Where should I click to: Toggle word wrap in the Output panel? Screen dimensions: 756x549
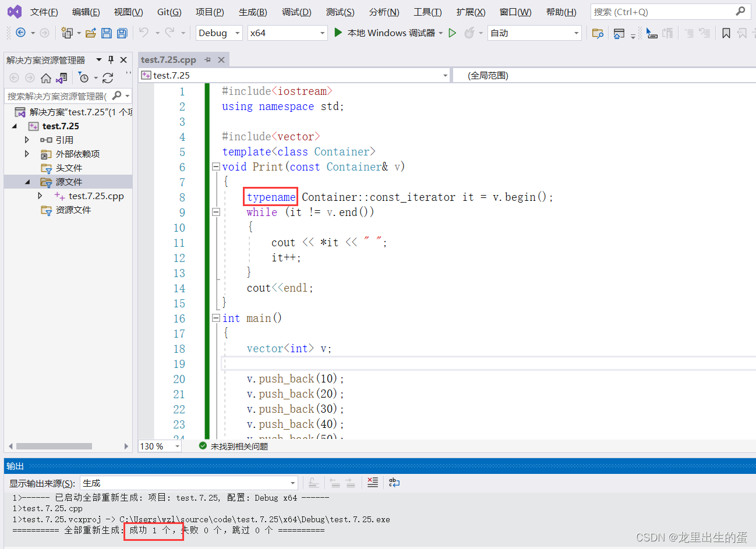pos(394,483)
